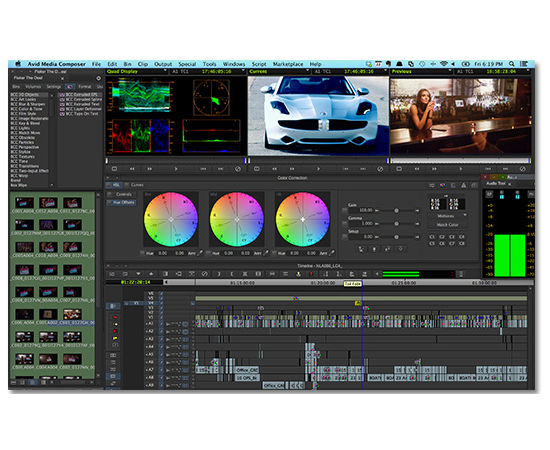The width and height of the screenshot is (550, 450).
Task: Select BCC Color & Tone category
Action: click(26, 109)
